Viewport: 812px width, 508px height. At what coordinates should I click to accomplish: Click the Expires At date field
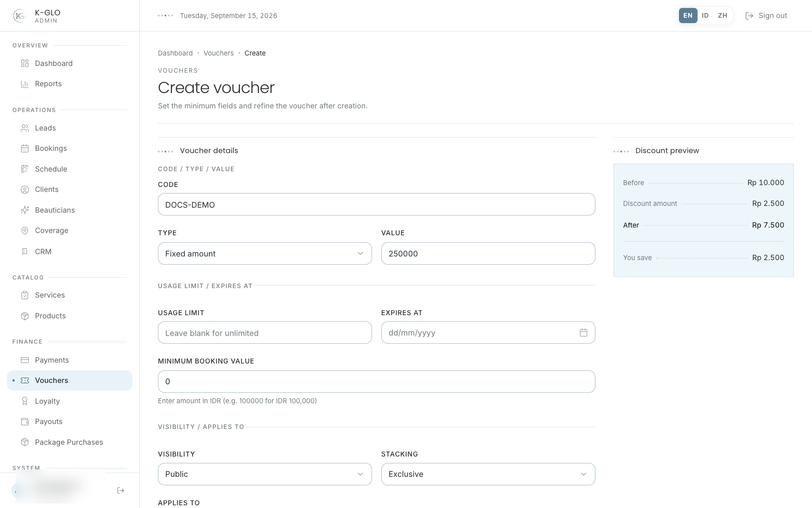point(488,332)
